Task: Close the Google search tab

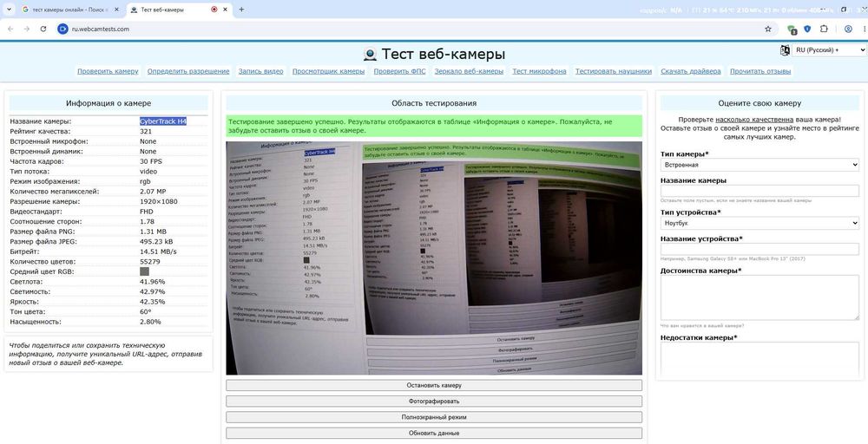Action: [116, 10]
